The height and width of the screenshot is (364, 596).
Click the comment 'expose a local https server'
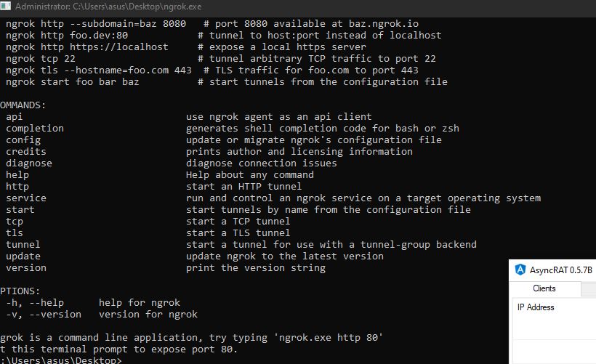click(288, 47)
